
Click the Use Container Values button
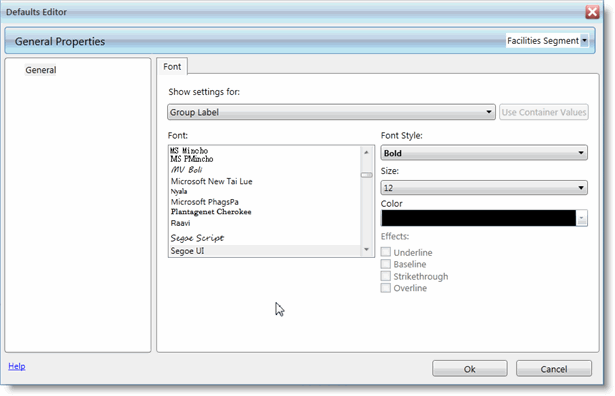click(x=544, y=112)
